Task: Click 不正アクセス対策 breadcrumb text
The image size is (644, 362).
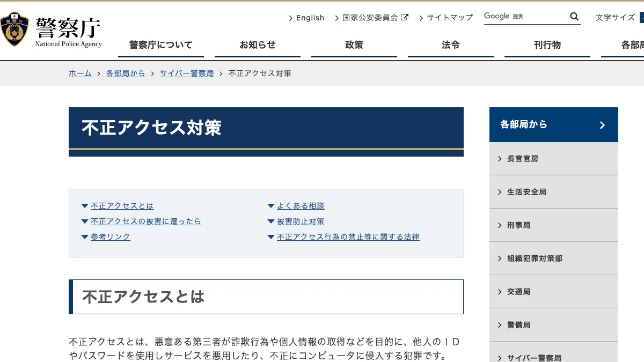Action: click(260, 73)
